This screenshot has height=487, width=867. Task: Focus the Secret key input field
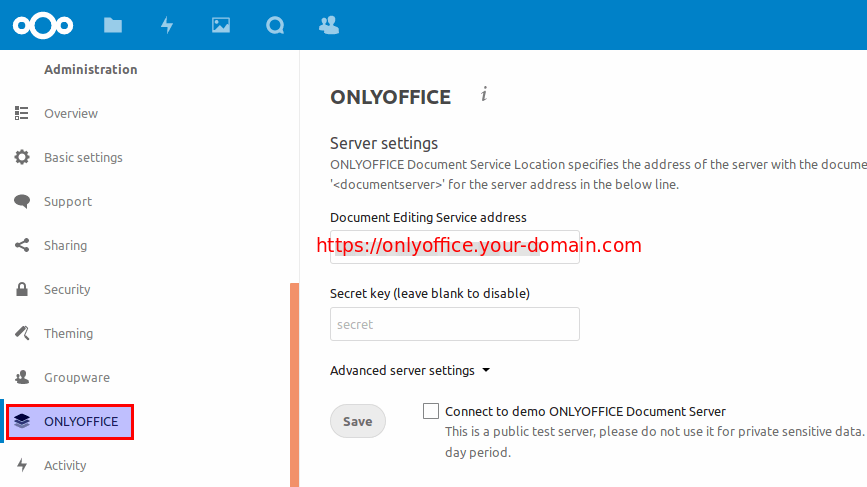pyautogui.click(x=454, y=325)
